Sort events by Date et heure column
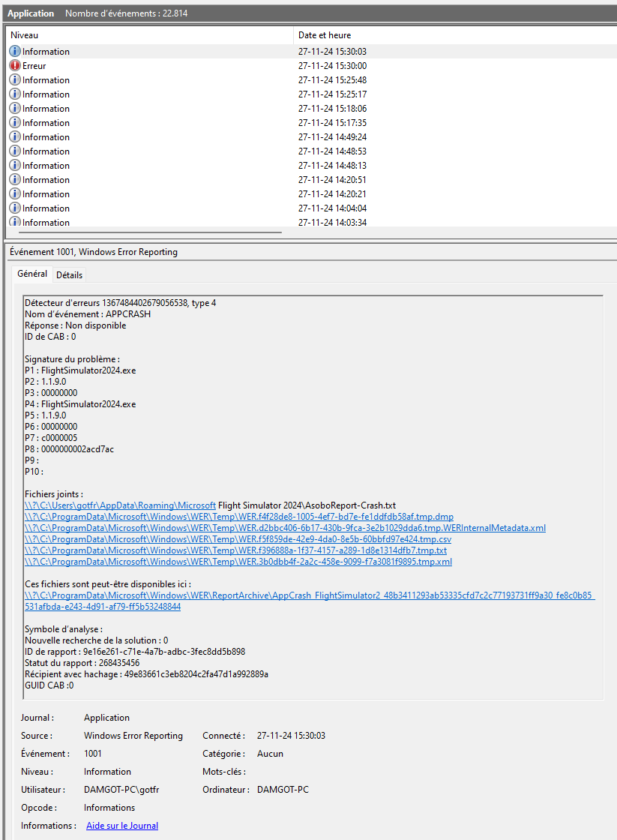Image resolution: width=617 pixels, height=840 pixels. pos(325,35)
